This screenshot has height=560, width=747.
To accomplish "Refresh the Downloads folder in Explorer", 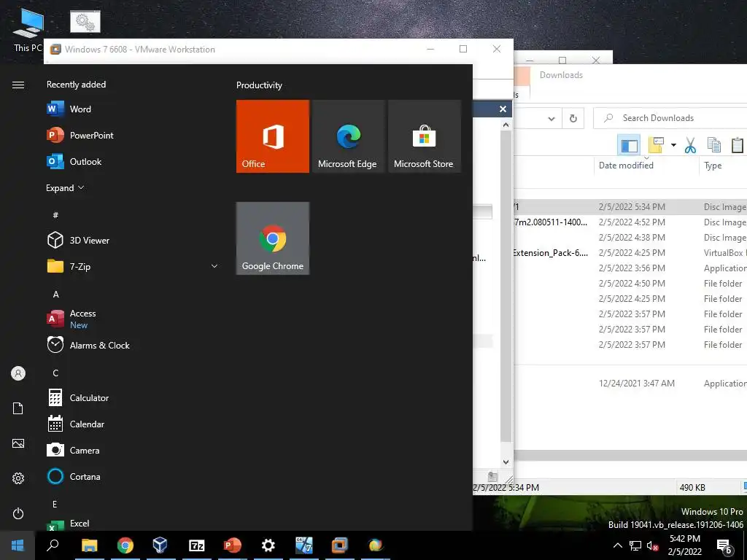I will click(573, 118).
